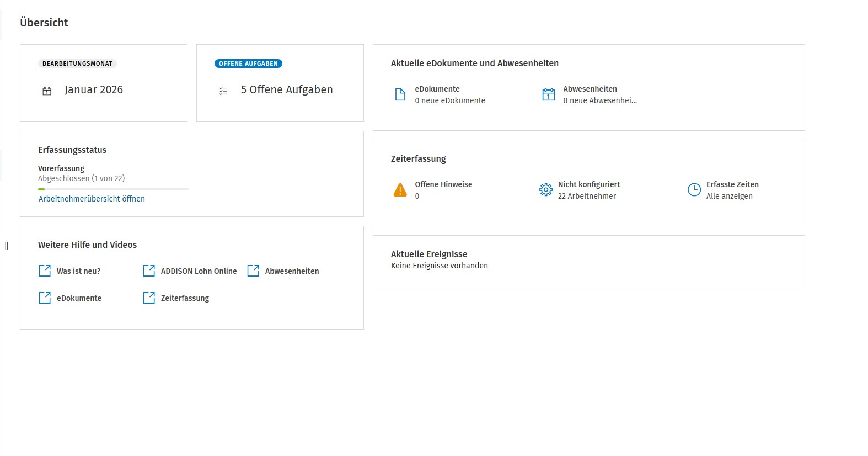Click the Aktuelle Ereignisse heading

point(429,254)
